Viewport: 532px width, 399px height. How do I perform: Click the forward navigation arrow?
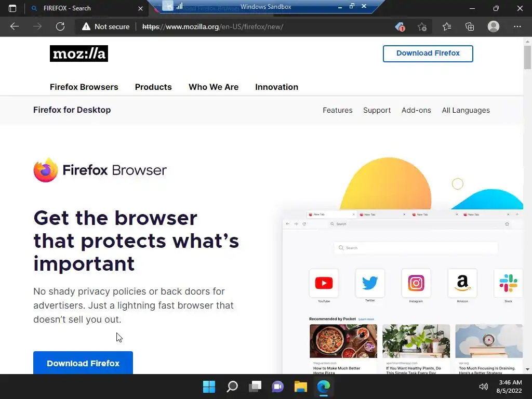coord(37,26)
